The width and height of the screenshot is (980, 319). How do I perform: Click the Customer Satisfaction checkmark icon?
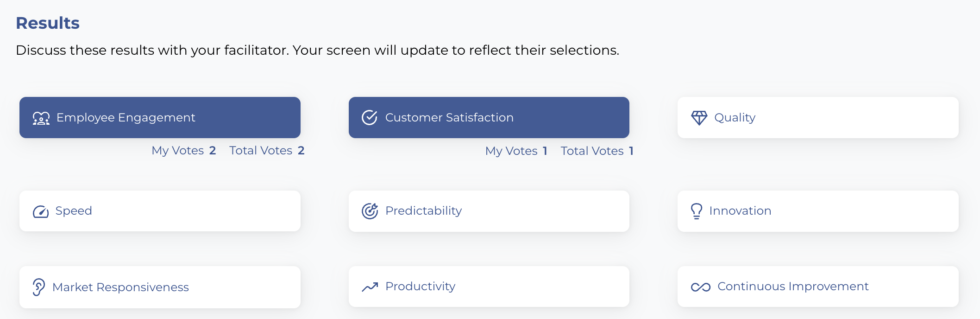pos(370,118)
